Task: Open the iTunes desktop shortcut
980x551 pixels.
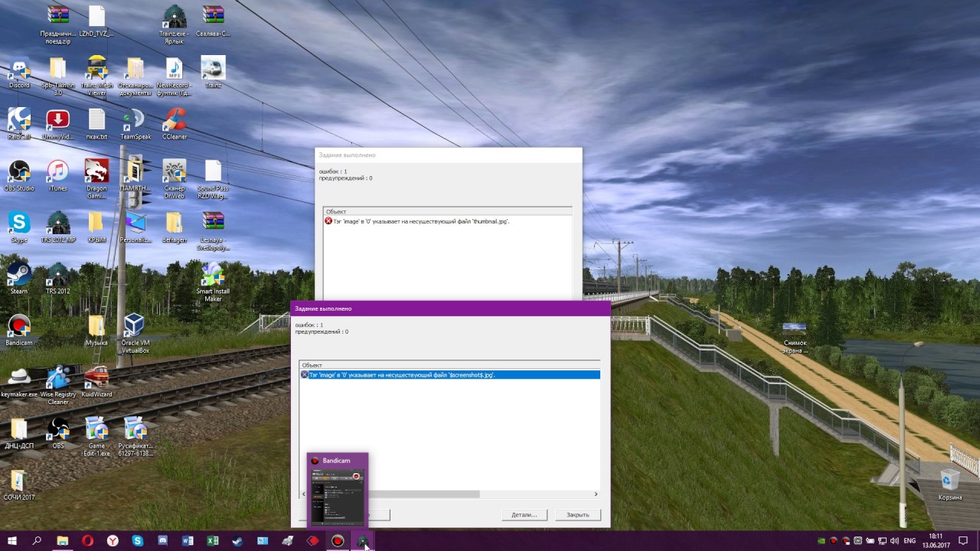Action: [57, 175]
